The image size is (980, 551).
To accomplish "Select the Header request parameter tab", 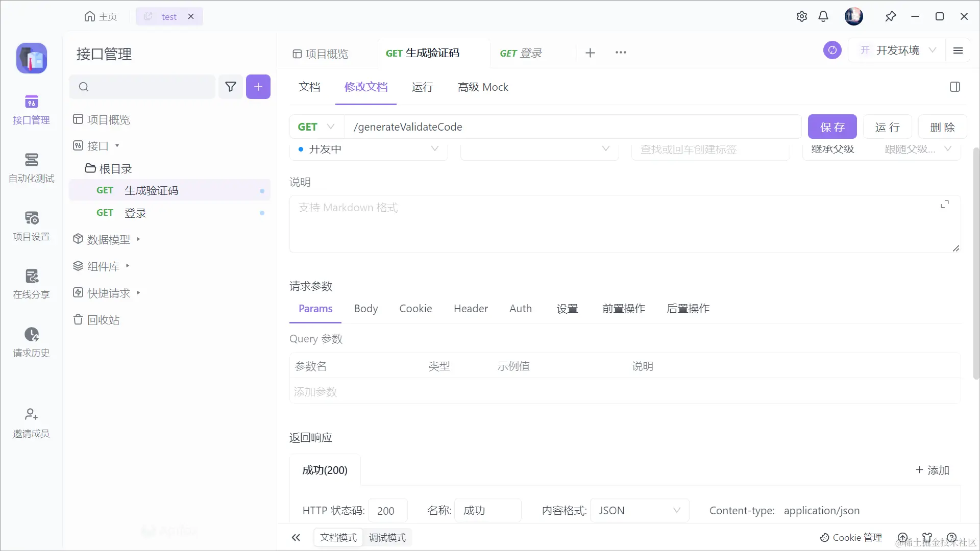I will (x=471, y=309).
